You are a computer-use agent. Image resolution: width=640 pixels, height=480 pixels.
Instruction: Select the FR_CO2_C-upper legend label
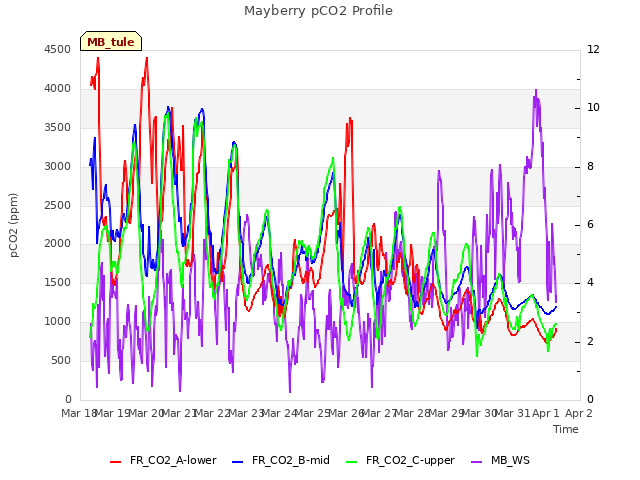[410, 460]
